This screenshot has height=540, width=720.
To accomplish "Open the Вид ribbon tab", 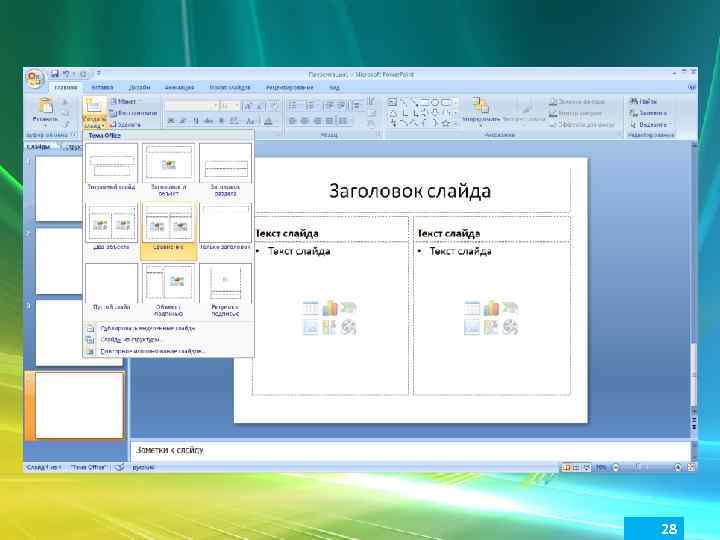I will (x=335, y=87).
